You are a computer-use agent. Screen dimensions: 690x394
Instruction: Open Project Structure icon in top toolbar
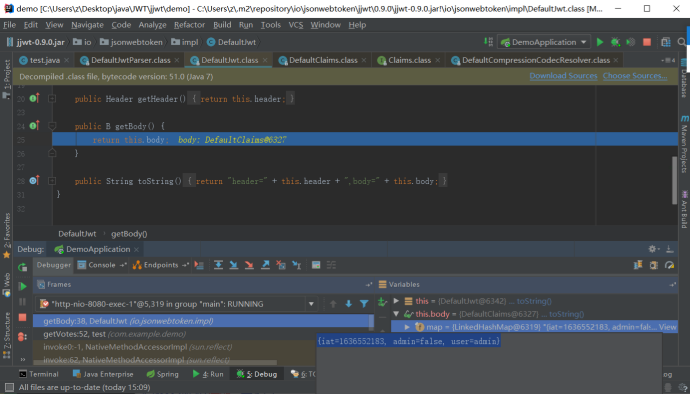point(666,42)
